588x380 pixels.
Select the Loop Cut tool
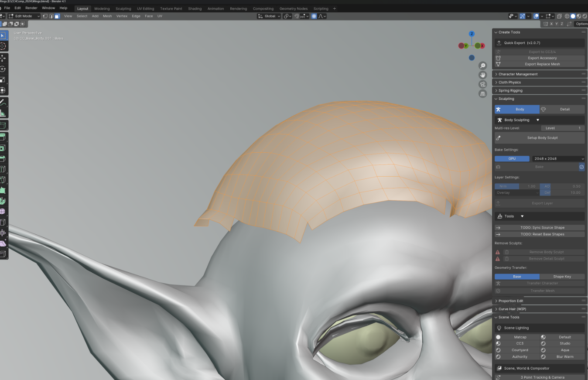pyautogui.click(x=3, y=169)
